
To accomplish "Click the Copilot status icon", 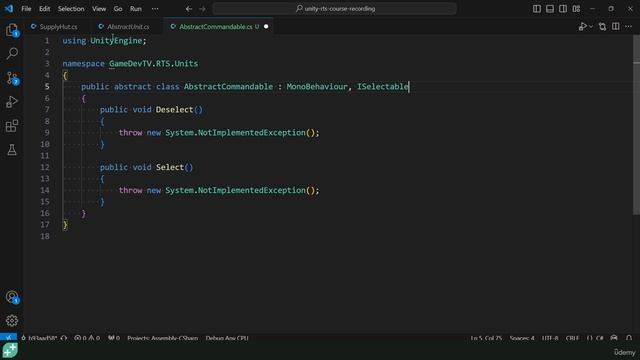I will point(614,338).
